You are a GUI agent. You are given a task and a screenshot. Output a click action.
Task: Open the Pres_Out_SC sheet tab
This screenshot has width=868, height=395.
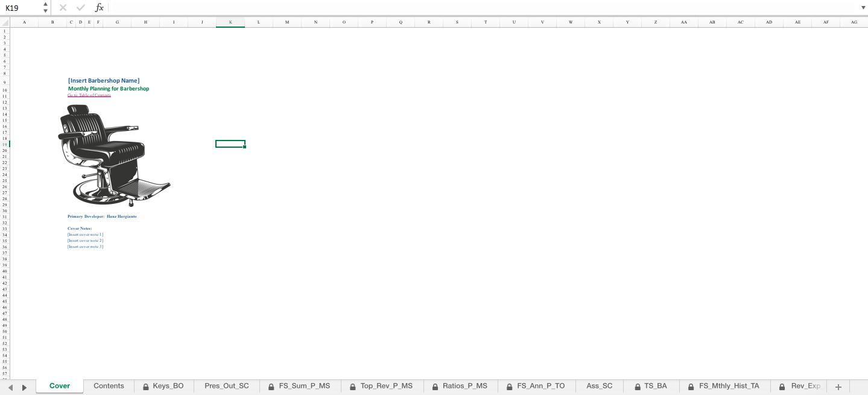227,386
